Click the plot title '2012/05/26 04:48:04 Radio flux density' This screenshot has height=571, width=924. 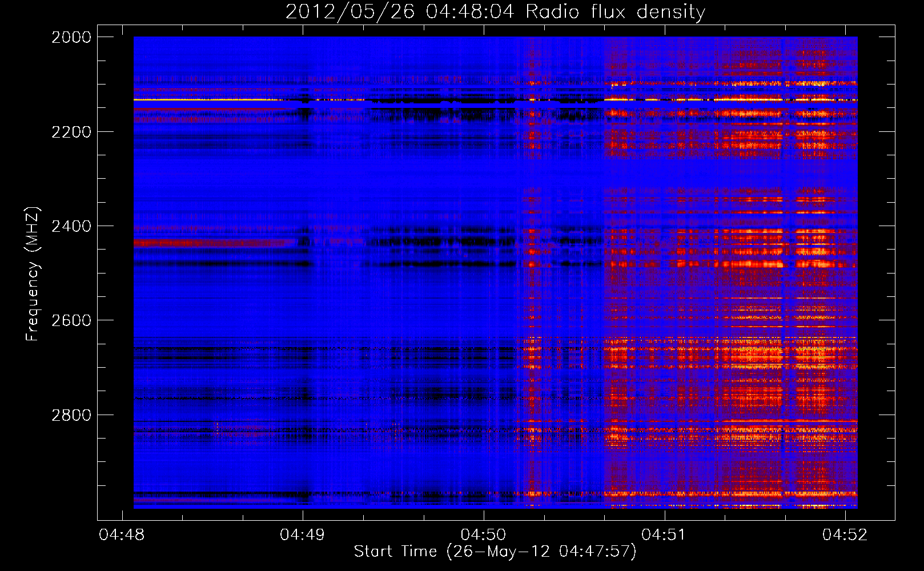pos(496,11)
